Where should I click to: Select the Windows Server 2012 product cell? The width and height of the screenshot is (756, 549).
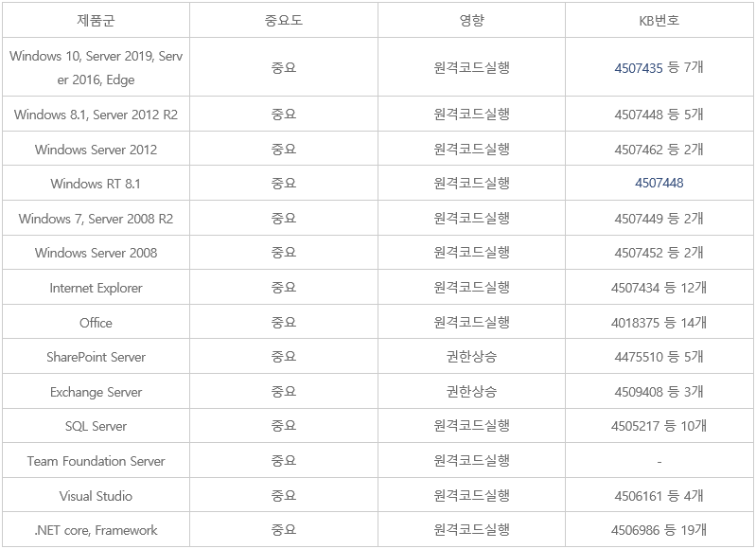pyautogui.click(x=96, y=150)
